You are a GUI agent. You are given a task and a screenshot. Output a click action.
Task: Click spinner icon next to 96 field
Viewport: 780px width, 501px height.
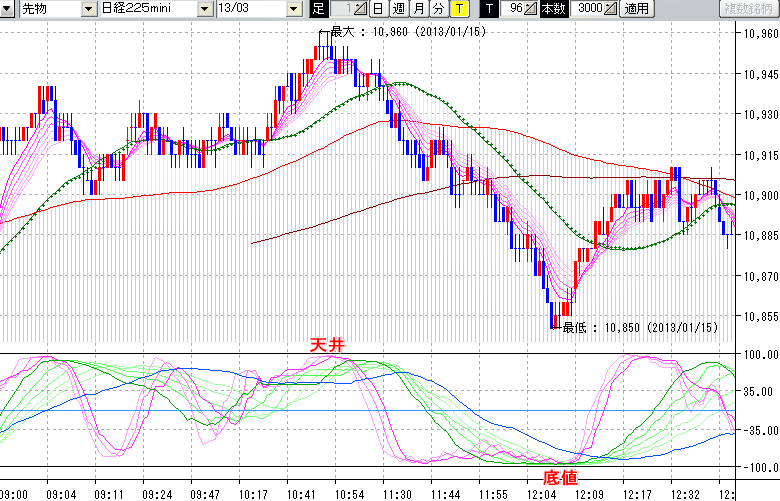click(x=532, y=9)
